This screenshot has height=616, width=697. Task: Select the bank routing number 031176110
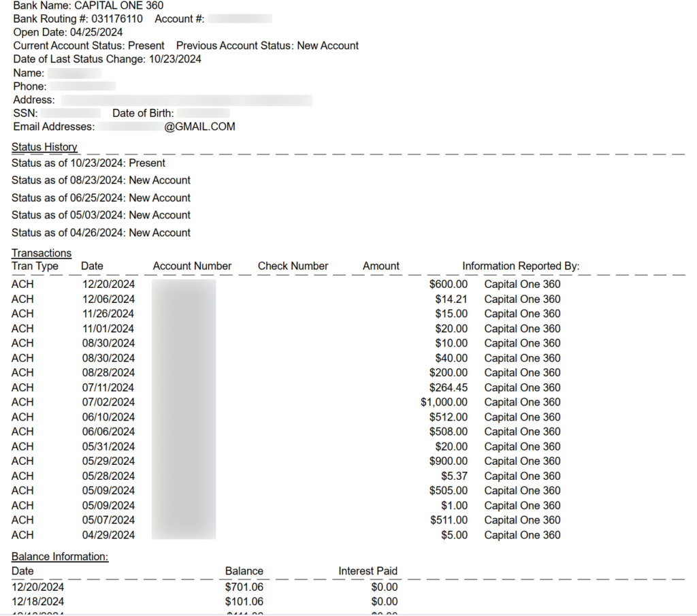(117, 19)
